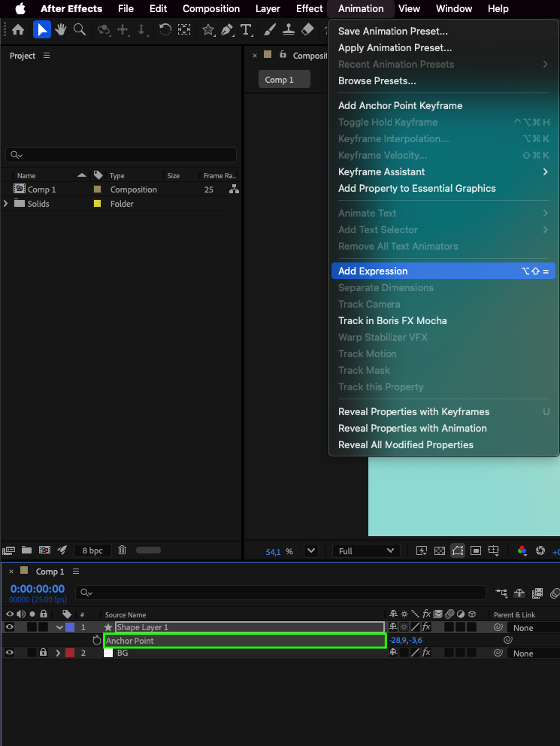This screenshot has height=746, width=560.
Task: Select the Brush tool
Action: [x=270, y=30]
